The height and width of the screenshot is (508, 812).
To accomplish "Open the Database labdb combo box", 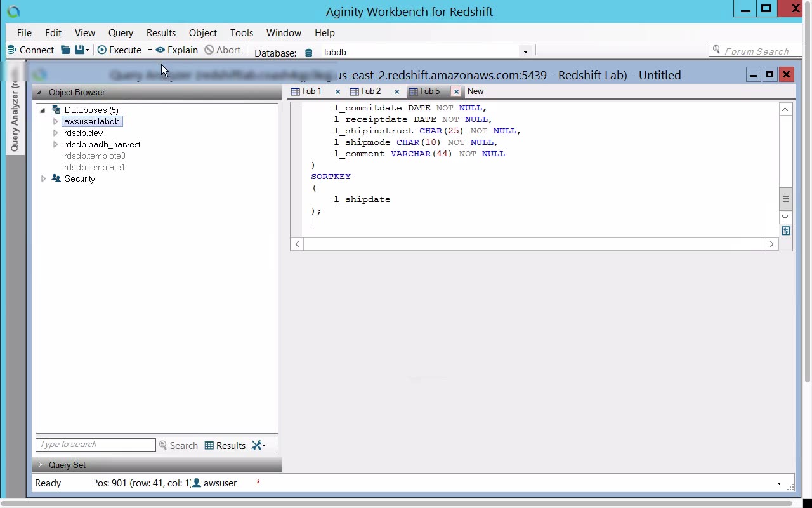I will (x=525, y=52).
